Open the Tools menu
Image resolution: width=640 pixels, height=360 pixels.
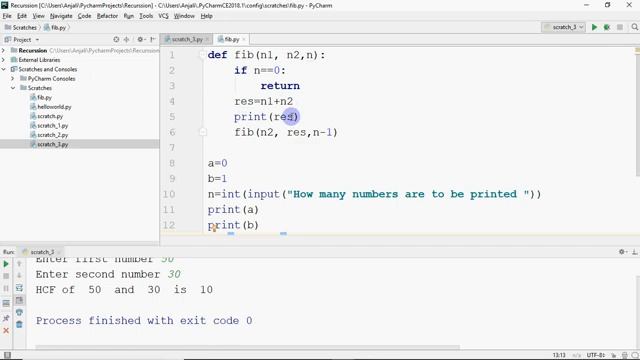pyautogui.click(x=146, y=16)
